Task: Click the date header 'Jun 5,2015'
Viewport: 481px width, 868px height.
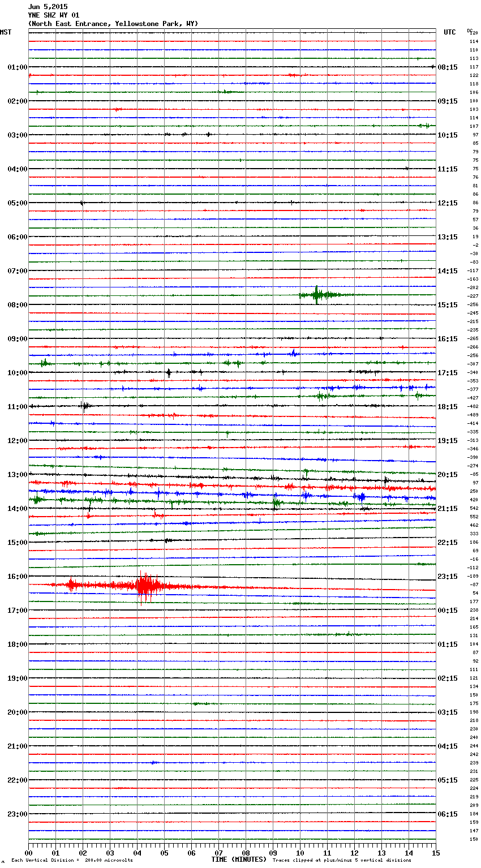Action: coord(48,7)
